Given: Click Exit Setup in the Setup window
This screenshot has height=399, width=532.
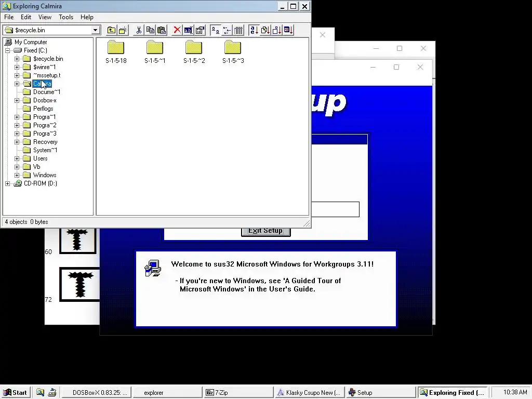Looking at the screenshot, I should coord(265,231).
